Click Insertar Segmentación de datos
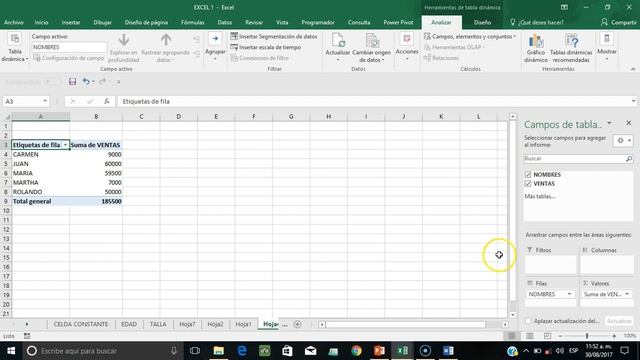This screenshot has width=640, height=360. (x=274, y=36)
